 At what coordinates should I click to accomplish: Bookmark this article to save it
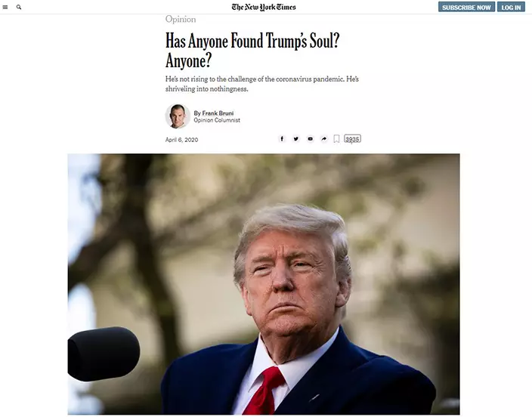pos(336,139)
